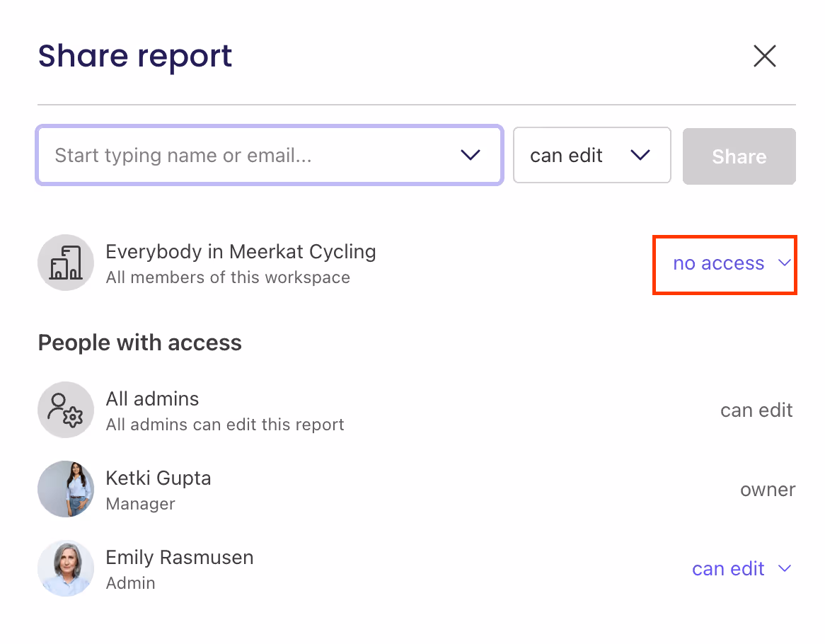Click the Admin role label under Emily
The image size is (825, 644).
[130, 583]
